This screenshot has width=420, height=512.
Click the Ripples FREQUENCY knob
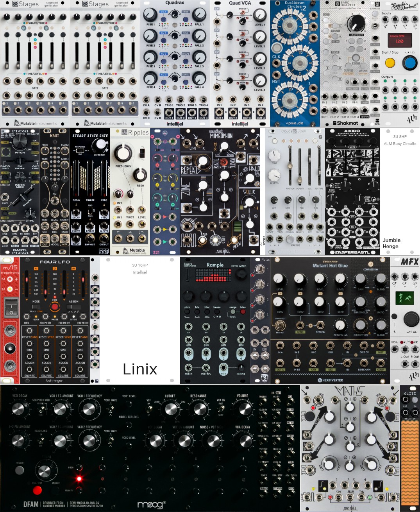123,153
